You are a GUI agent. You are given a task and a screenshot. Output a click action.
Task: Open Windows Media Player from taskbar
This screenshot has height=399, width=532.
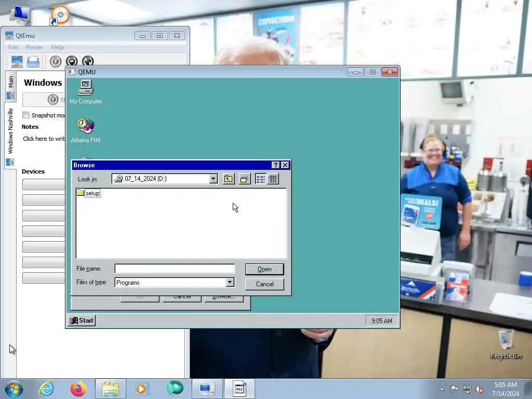(x=142, y=389)
